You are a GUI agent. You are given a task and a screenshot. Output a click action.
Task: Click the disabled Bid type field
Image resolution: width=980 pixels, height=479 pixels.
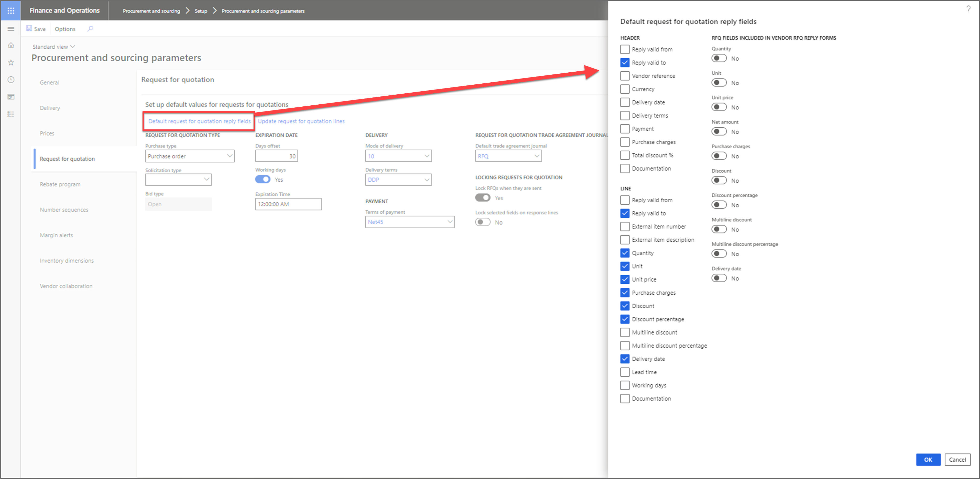point(178,204)
